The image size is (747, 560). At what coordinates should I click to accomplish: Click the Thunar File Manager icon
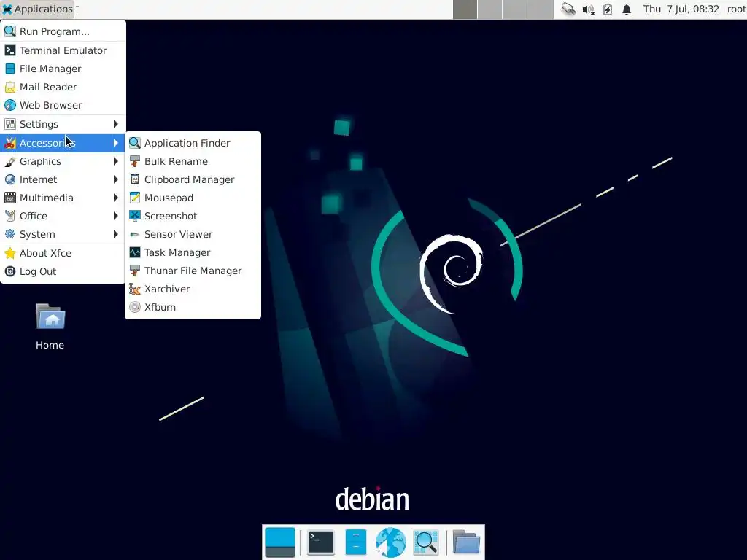tap(135, 271)
